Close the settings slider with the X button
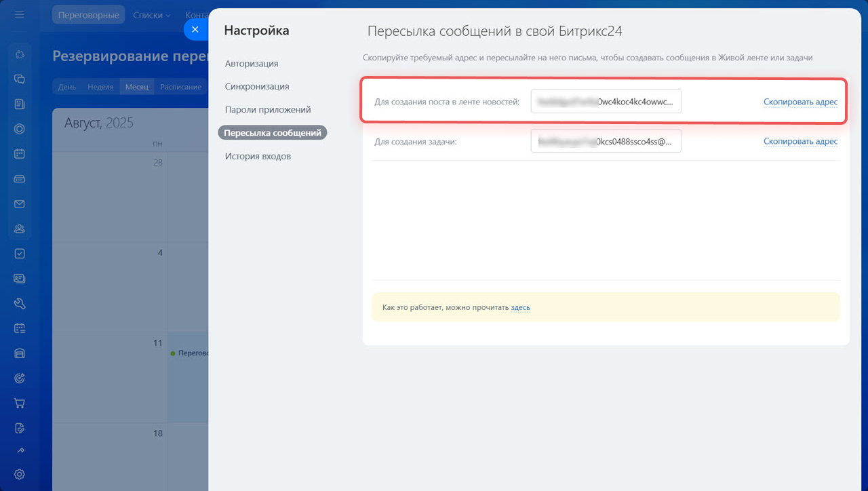The width and height of the screenshot is (868, 491). [x=195, y=29]
